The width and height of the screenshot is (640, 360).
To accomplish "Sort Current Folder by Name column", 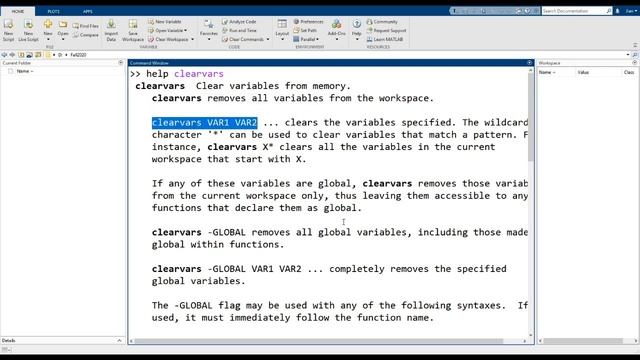I will coord(24,71).
